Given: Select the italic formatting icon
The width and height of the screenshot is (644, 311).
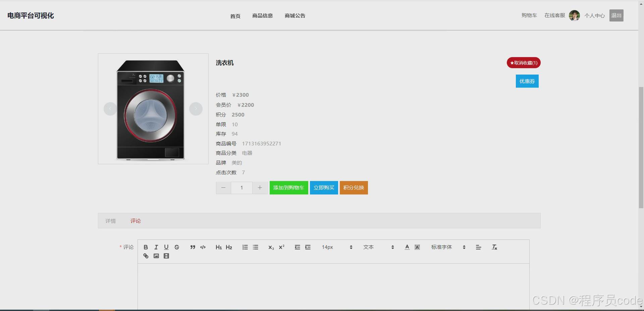Looking at the screenshot, I should (x=156, y=247).
